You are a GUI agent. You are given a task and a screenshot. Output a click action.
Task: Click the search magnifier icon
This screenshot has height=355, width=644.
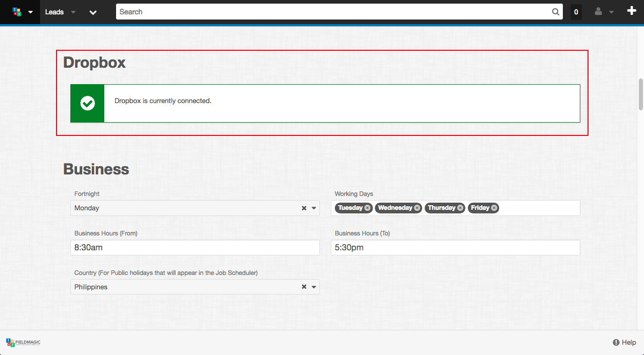556,12
